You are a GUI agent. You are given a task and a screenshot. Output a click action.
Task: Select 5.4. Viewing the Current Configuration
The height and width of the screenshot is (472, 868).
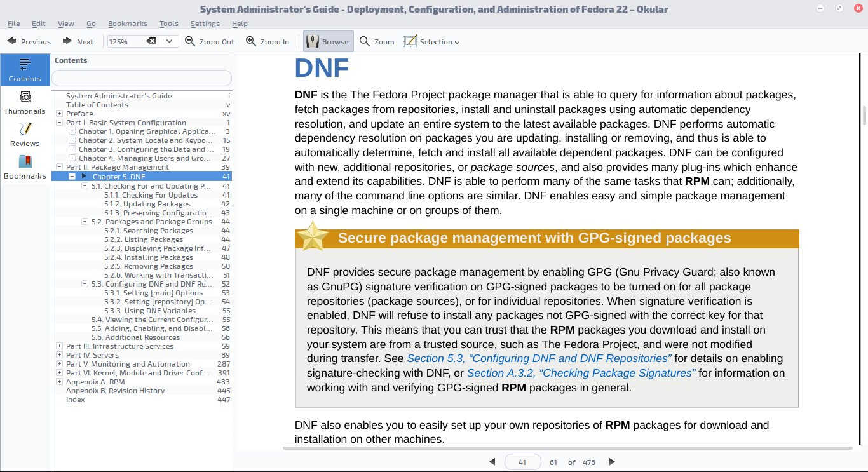[x=152, y=320]
